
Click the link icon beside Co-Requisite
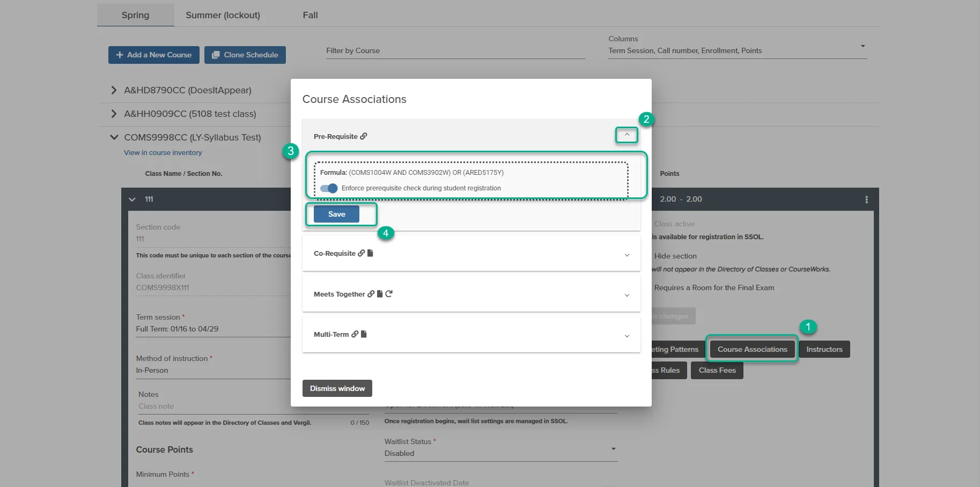pos(362,253)
